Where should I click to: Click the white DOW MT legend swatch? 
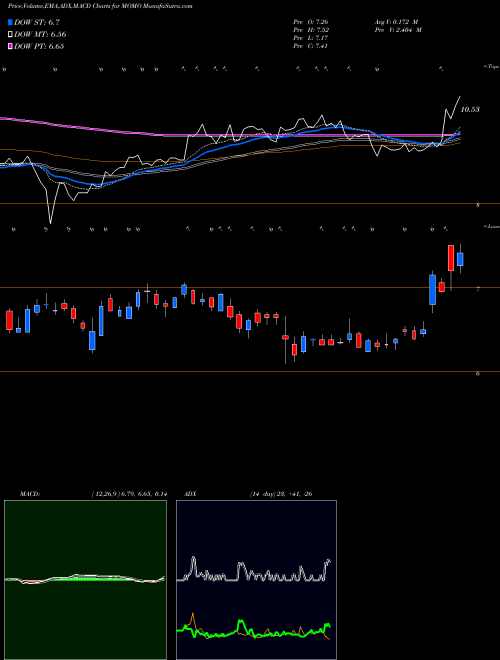click(x=10, y=34)
